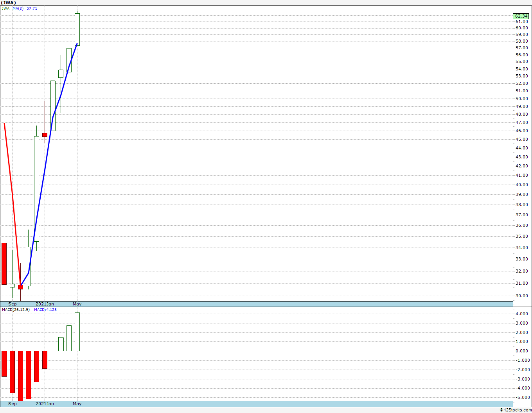This screenshot has height=413, width=532.
Task: Click the May label on price chart axis
Action: tap(77, 304)
